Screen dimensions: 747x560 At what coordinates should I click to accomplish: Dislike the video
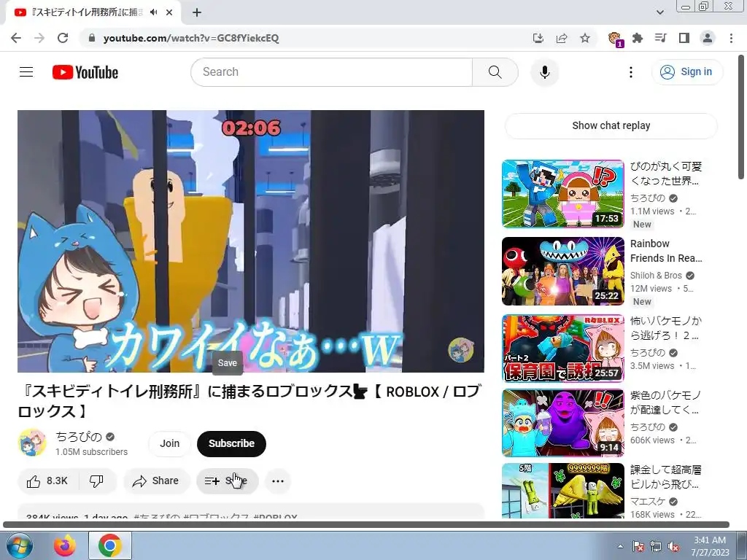coord(97,481)
